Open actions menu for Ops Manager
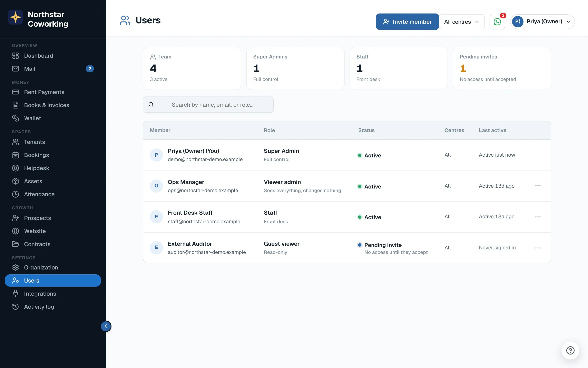 (x=538, y=186)
